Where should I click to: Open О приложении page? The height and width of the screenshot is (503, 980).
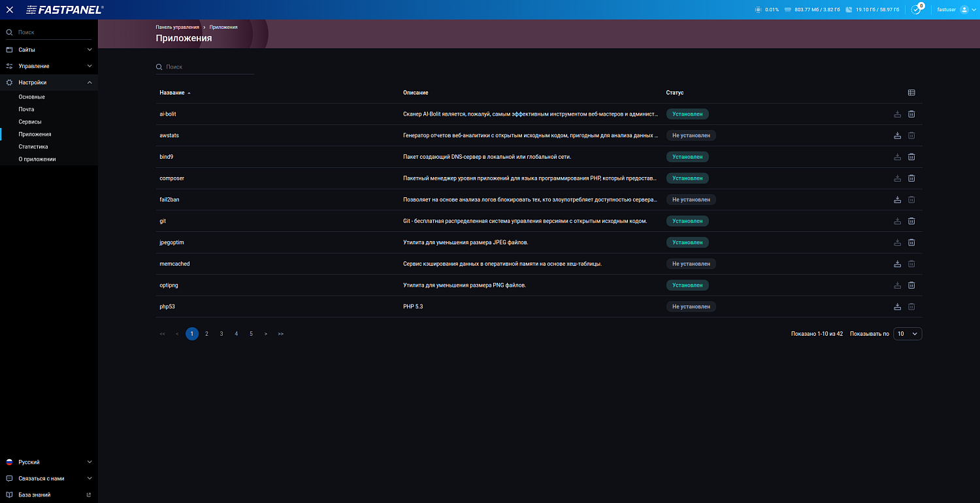pyautogui.click(x=37, y=159)
